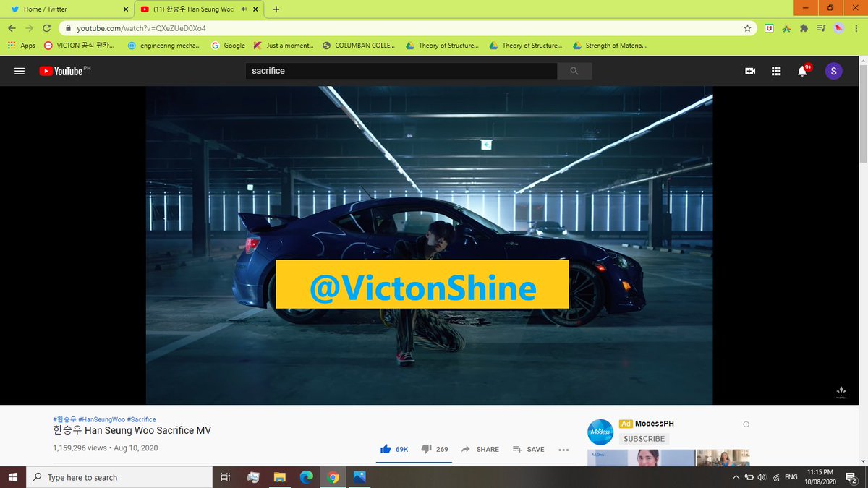
Task: Open the YouTube guide hamburger menu
Action: click(20, 71)
